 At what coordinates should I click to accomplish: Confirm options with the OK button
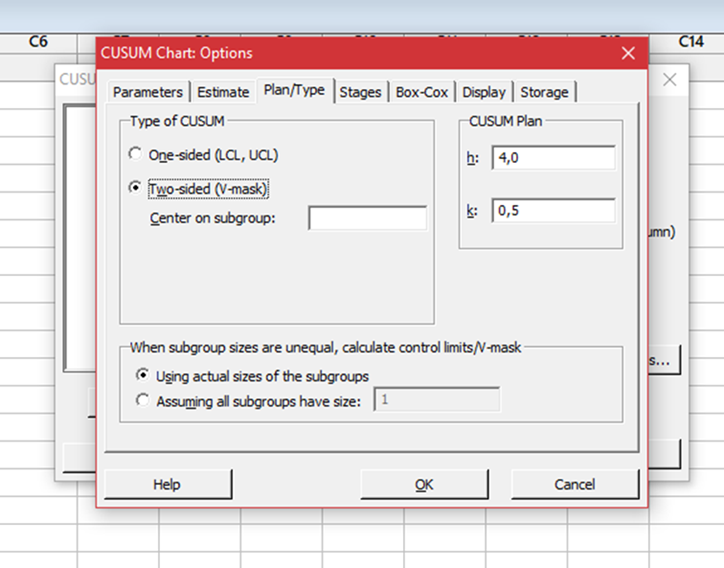coord(424,484)
